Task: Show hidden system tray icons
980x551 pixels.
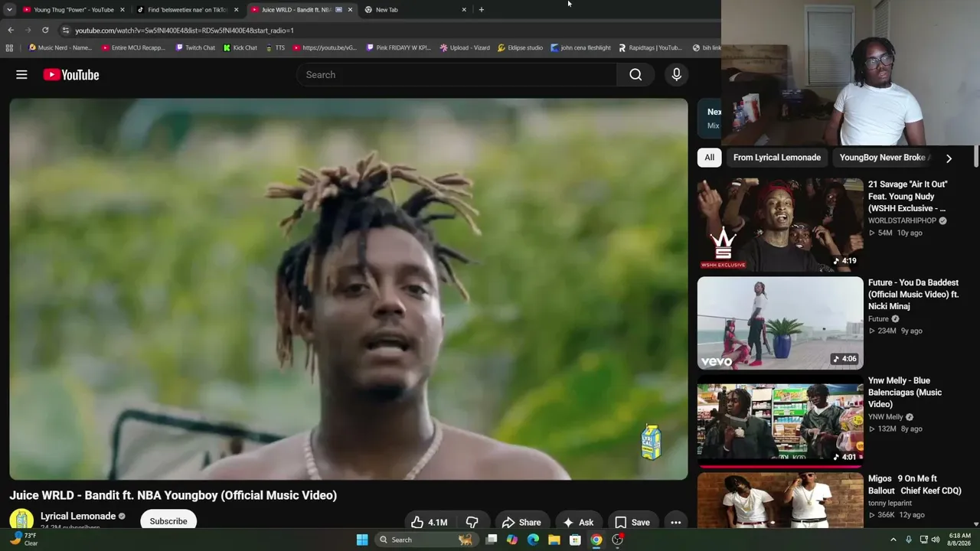Action: click(x=893, y=540)
